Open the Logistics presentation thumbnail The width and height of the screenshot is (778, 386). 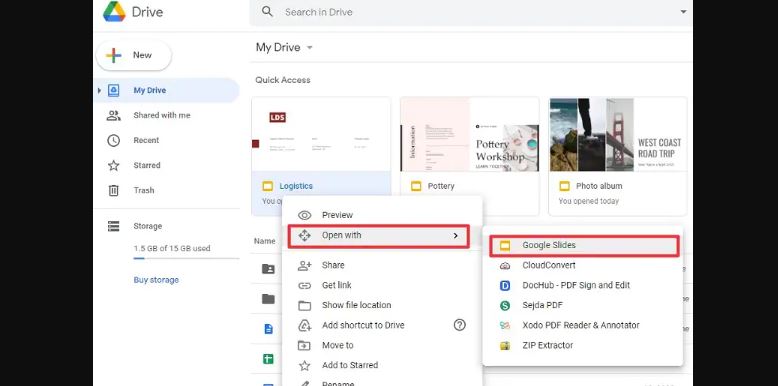coord(321,134)
